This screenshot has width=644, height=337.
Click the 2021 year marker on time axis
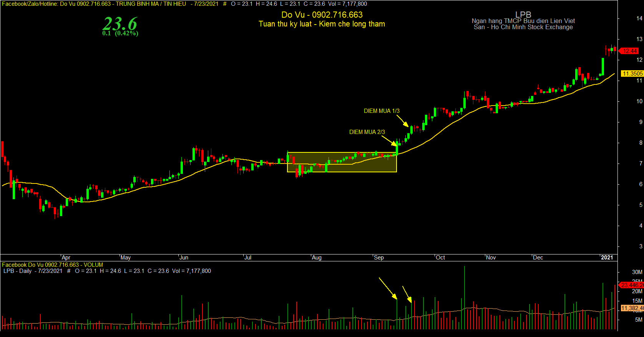pos(607,258)
